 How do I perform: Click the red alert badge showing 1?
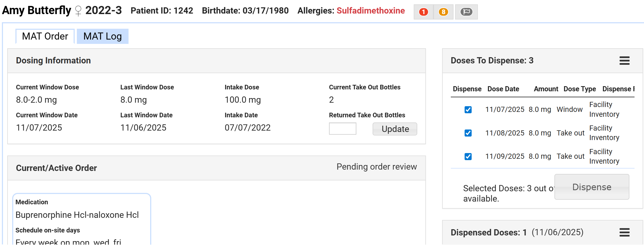pos(423,12)
